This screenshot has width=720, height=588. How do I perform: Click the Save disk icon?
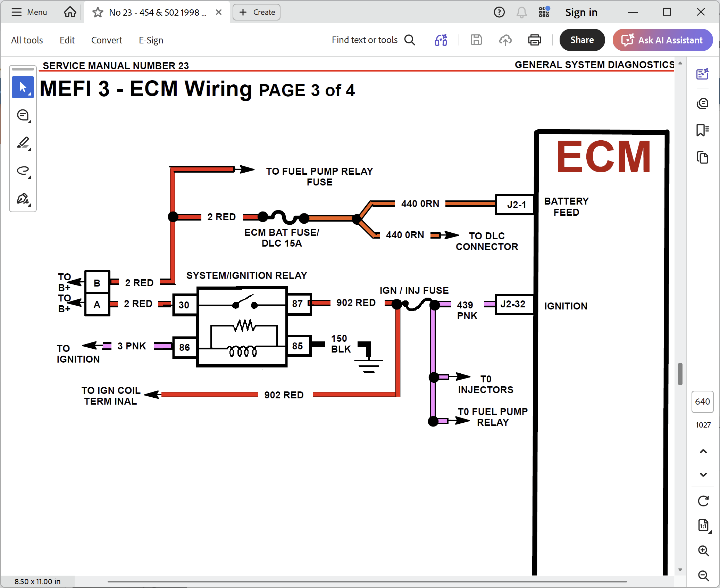(476, 40)
